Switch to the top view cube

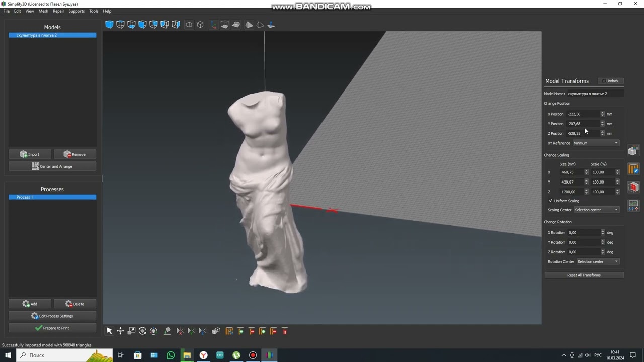(120, 25)
